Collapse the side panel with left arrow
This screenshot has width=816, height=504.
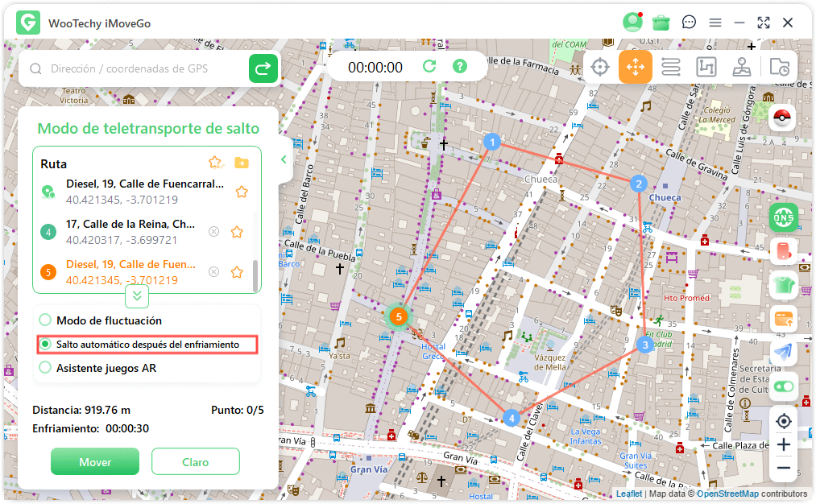(x=284, y=159)
